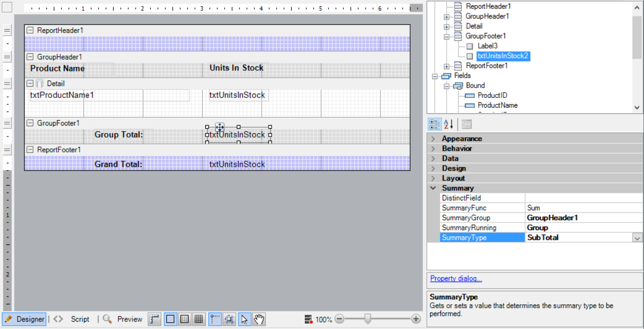Image resolution: width=644 pixels, height=329 pixels.
Task: Switch to categorized property view
Action: (x=435, y=124)
